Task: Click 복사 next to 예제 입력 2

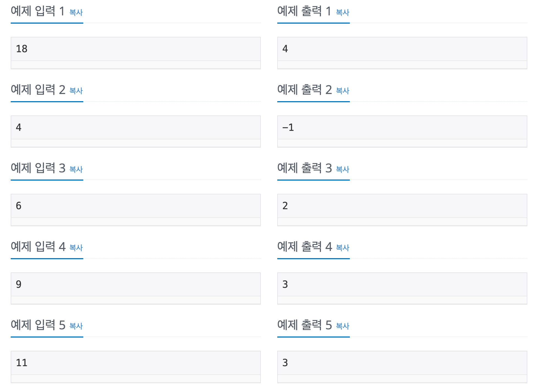Action: click(76, 91)
